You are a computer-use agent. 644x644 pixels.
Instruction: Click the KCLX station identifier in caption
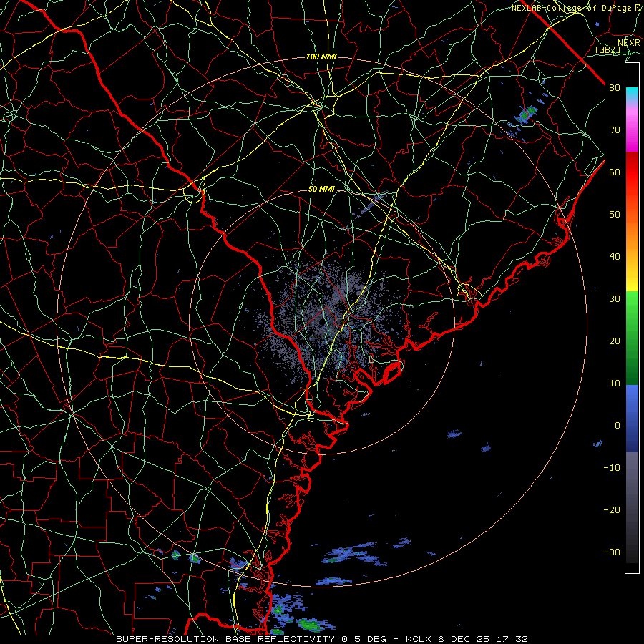point(419,639)
